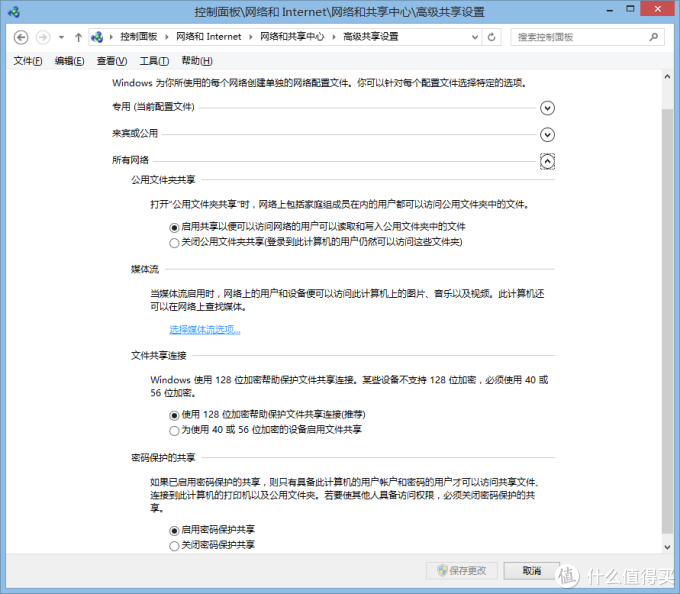Select 控制面板 breadcrumb segment

click(139, 37)
